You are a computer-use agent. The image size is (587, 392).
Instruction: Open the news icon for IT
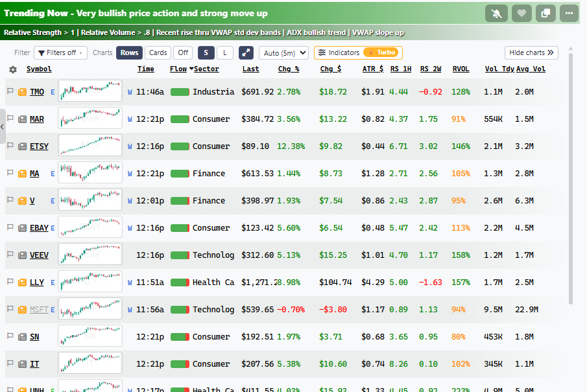point(23,364)
